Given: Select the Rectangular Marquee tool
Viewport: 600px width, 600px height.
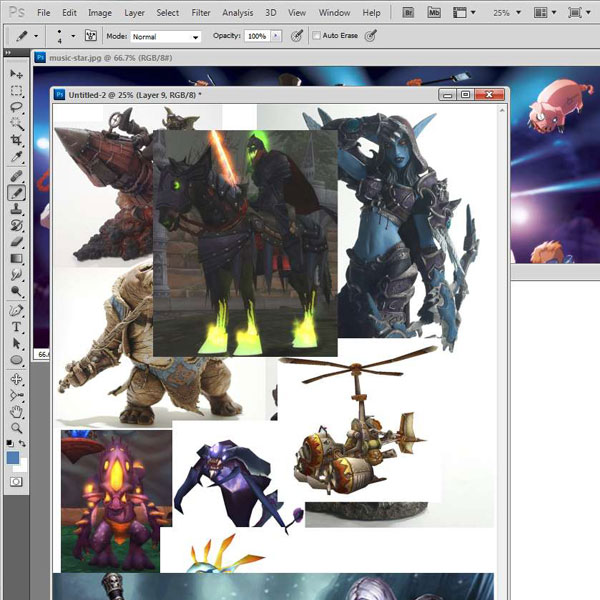Looking at the screenshot, I should (x=16, y=91).
